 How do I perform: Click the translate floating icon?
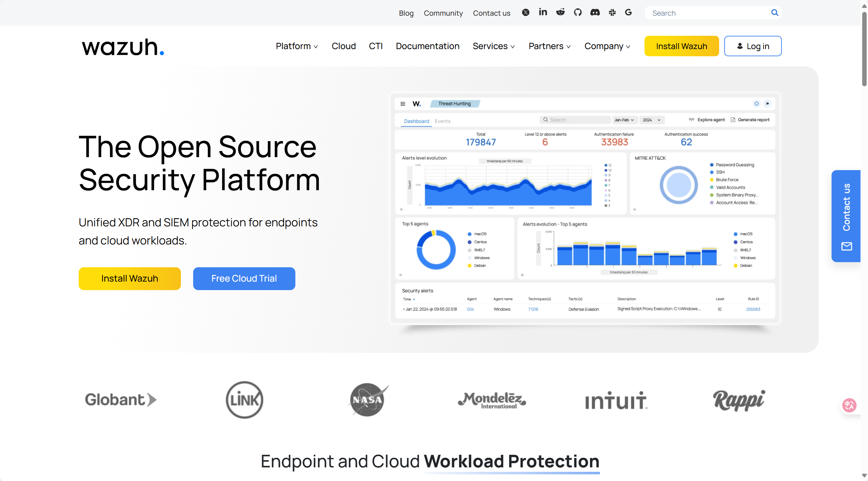[x=849, y=405]
